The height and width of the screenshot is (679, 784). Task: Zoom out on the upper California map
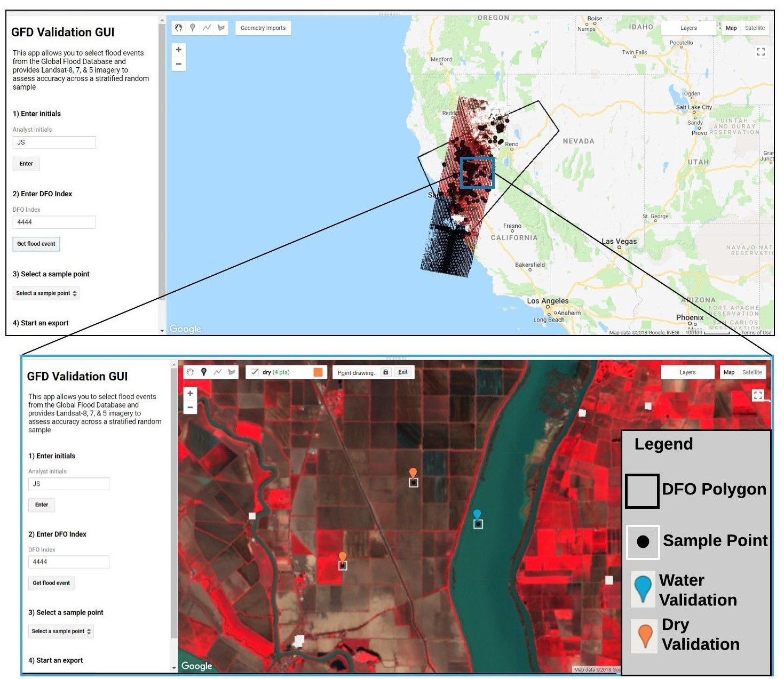pyautogui.click(x=179, y=64)
